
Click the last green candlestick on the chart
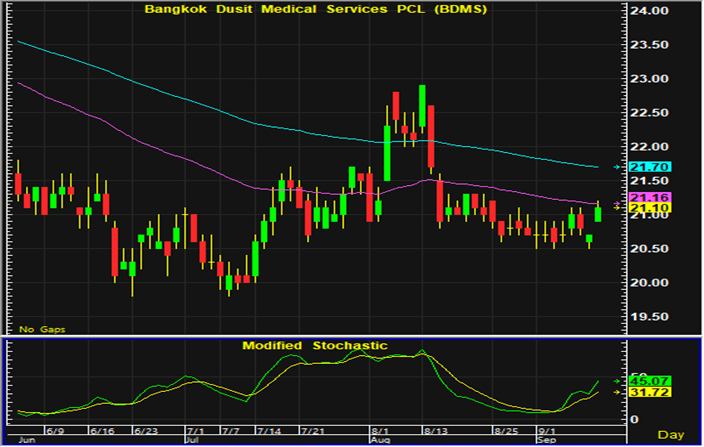click(598, 211)
